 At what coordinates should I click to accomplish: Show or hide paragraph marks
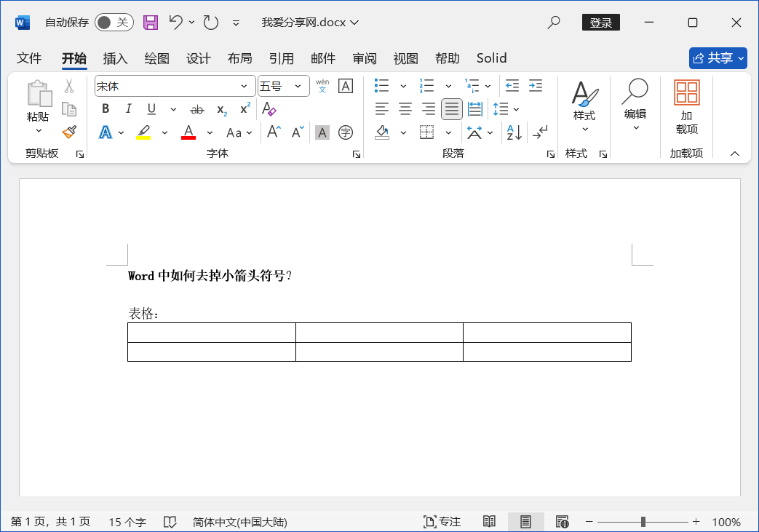click(x=540, y=132)
